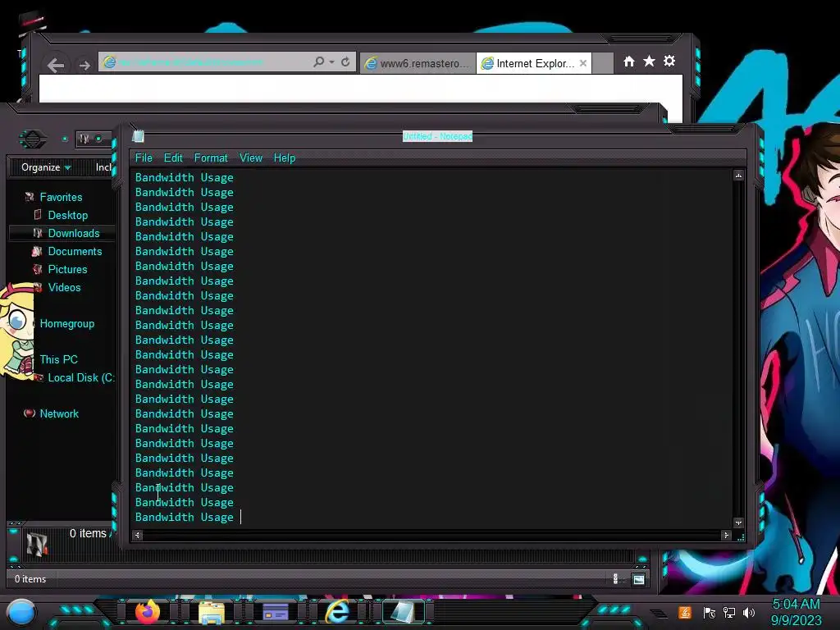Click Notepad vertical scrollbar up arrow

738,176
